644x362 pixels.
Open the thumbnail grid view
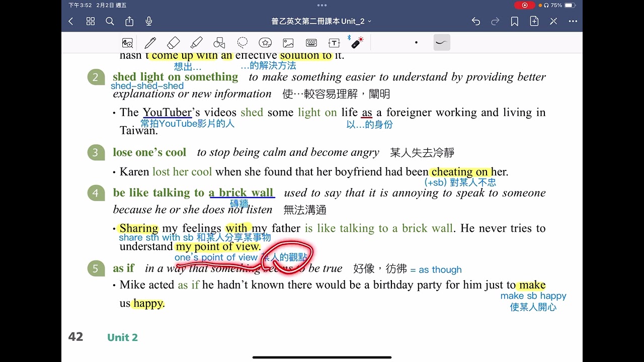91,21
